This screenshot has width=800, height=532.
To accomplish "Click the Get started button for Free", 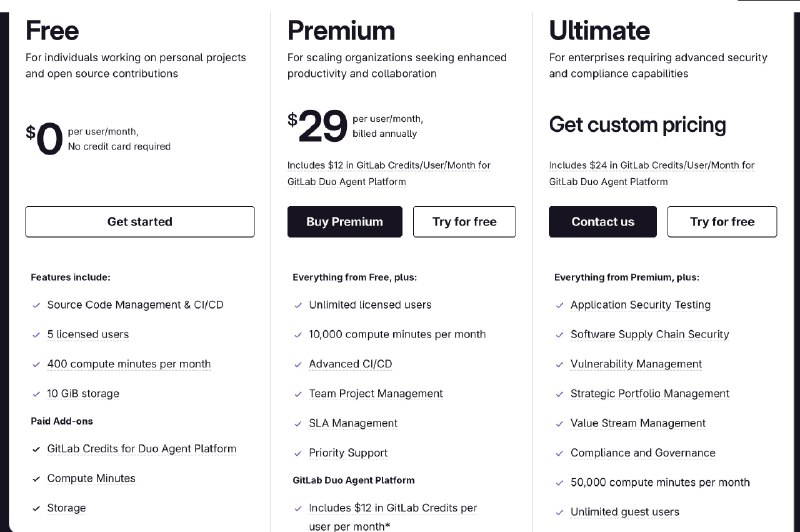I will click(140, 222).
